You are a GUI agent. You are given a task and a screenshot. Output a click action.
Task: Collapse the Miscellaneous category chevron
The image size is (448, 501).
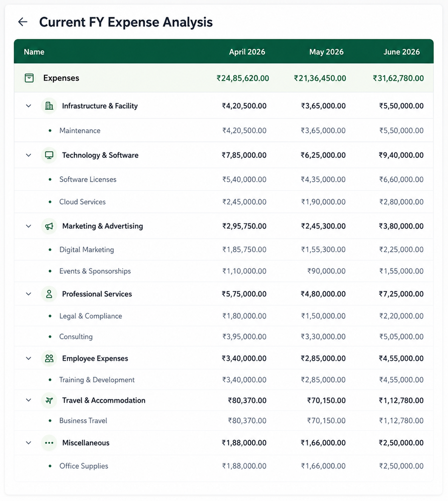[28, 443]
